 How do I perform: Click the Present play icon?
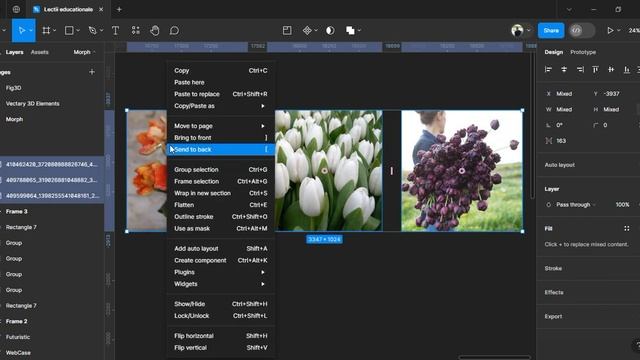pyautogui.click(x=610, y=31)
